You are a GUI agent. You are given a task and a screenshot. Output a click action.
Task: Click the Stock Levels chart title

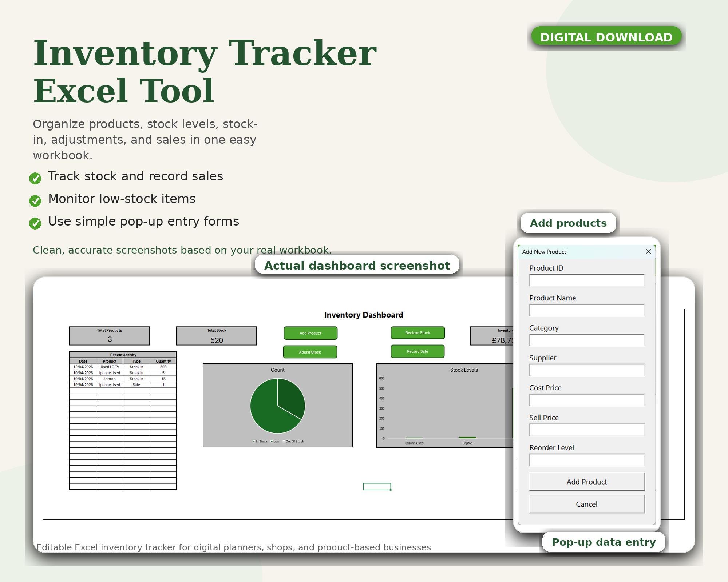(464, 370)
